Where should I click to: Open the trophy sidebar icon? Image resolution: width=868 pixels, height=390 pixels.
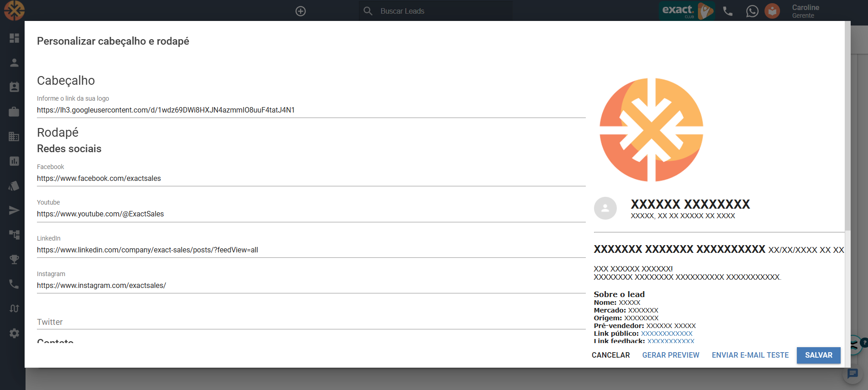[x=14, y=259]
